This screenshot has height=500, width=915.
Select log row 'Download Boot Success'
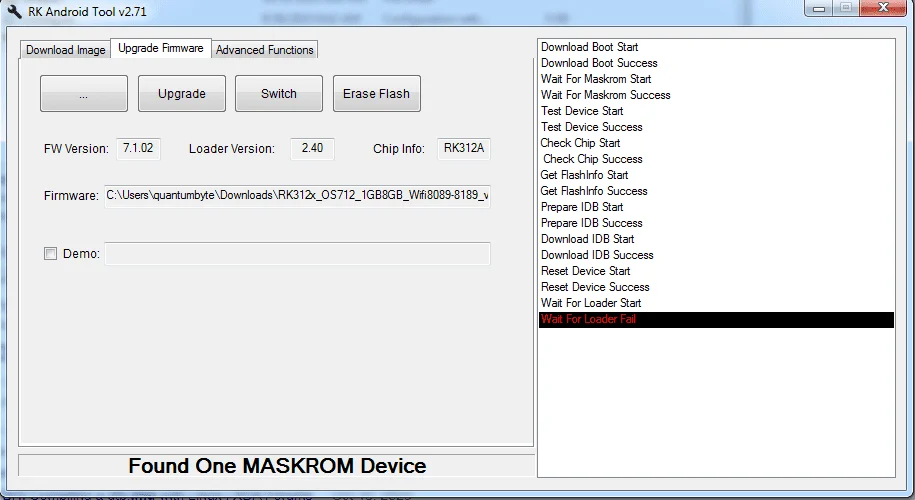pyautogui.click(x=717, y=63)
